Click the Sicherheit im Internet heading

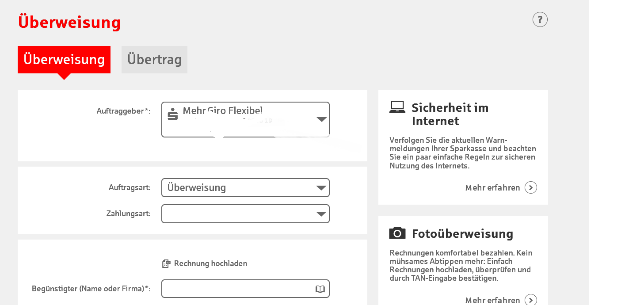click(450, 114)
